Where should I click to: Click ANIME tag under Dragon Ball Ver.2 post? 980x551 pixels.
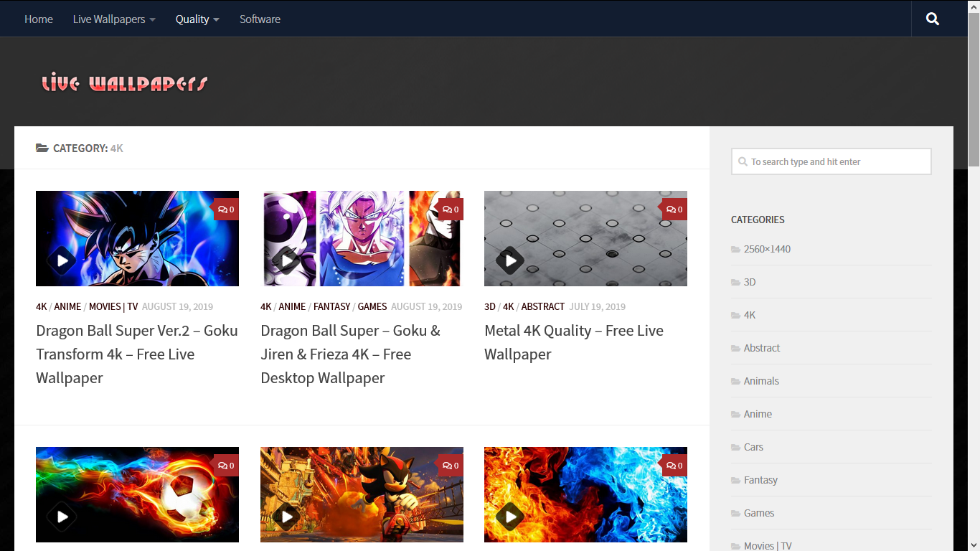(x=67, y=306)
